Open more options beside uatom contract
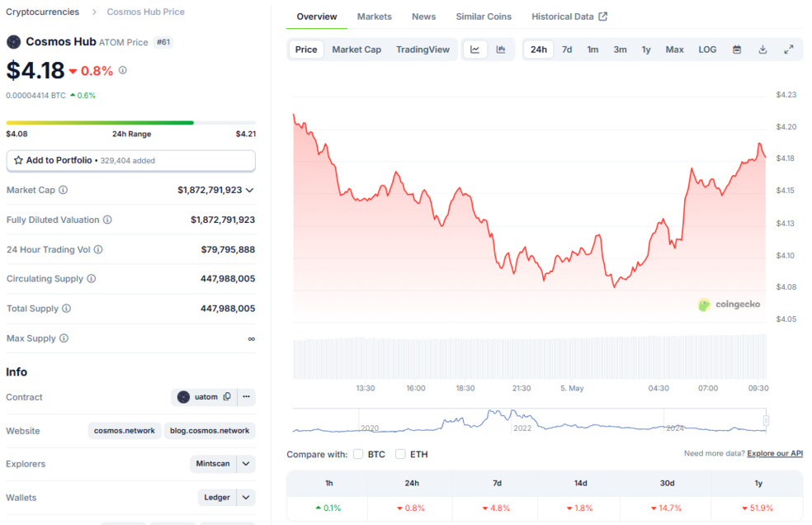Image resolution: width=812 pixels, height=525 pixels. point(246,396)
